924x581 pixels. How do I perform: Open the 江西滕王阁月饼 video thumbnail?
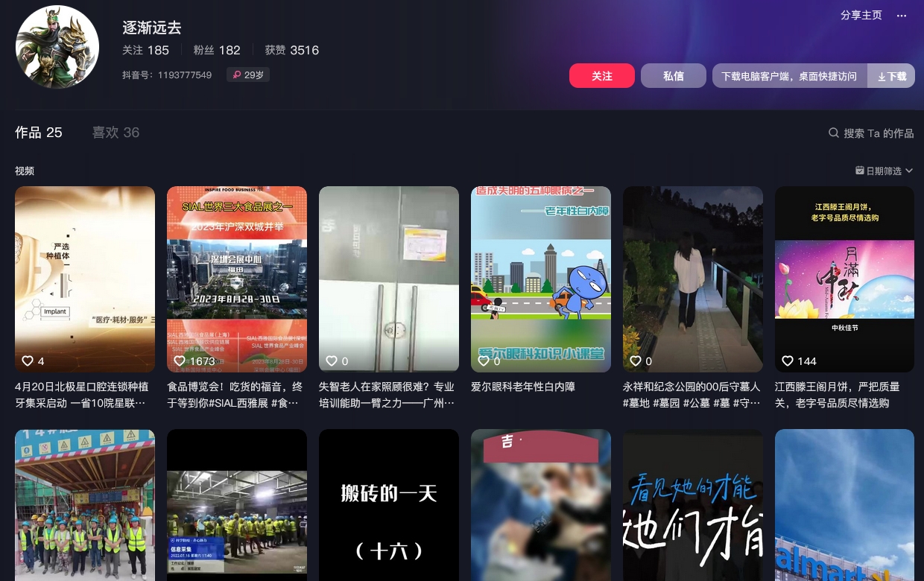pyautogui.click(x=844, y=279)
